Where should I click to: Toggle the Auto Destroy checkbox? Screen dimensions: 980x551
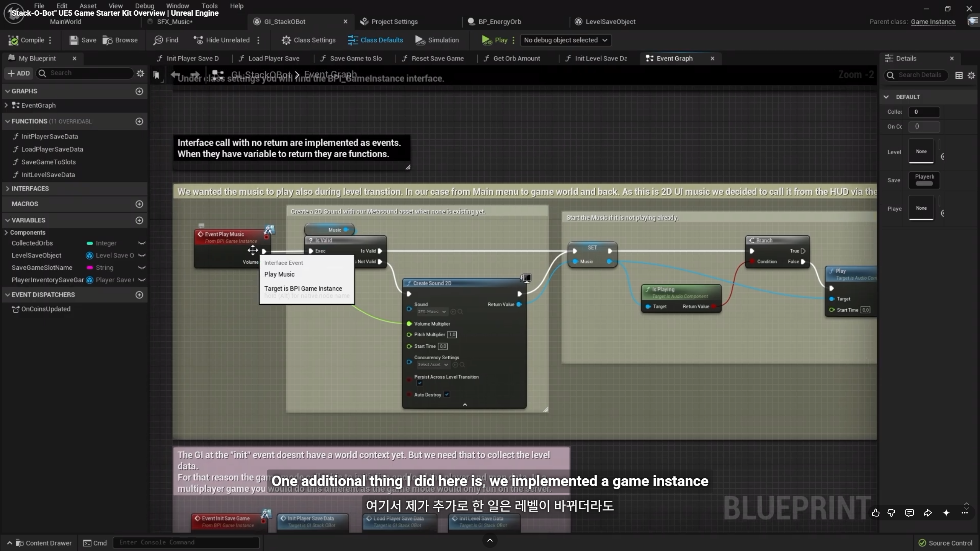click(447, 395)
